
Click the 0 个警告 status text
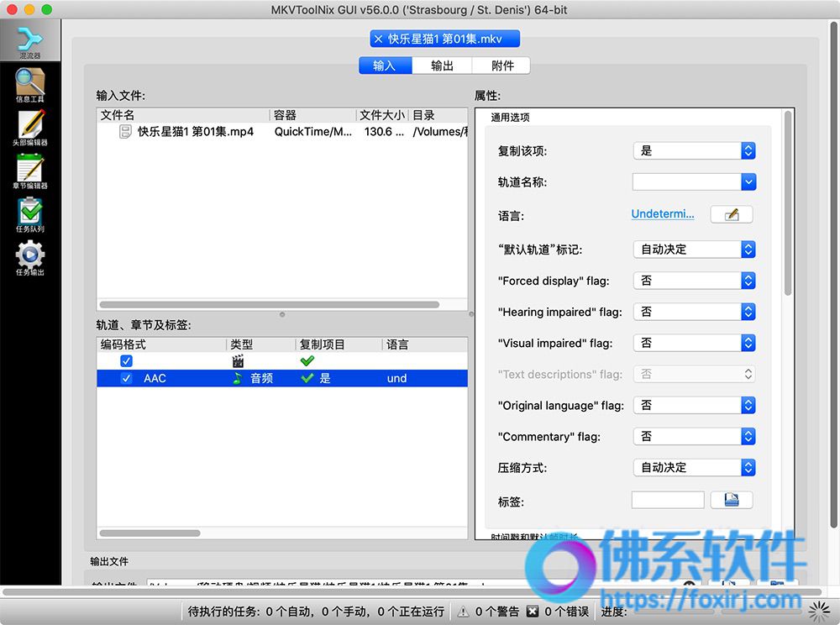click(x=497, y=611)
